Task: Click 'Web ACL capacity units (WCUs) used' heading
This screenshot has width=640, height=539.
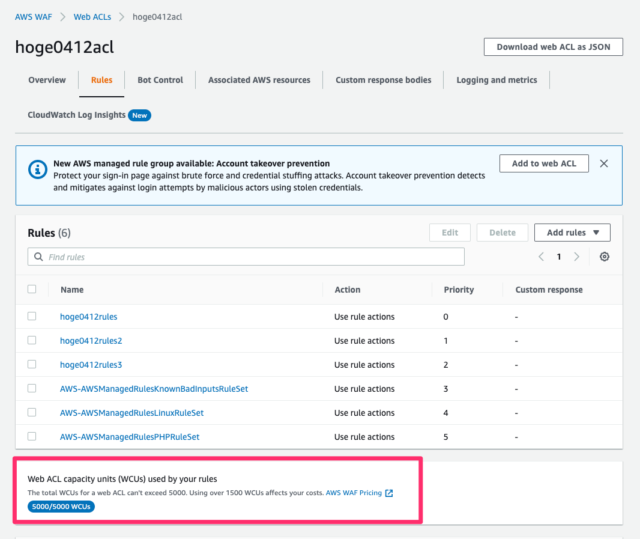Action: (x=122, y=479)
